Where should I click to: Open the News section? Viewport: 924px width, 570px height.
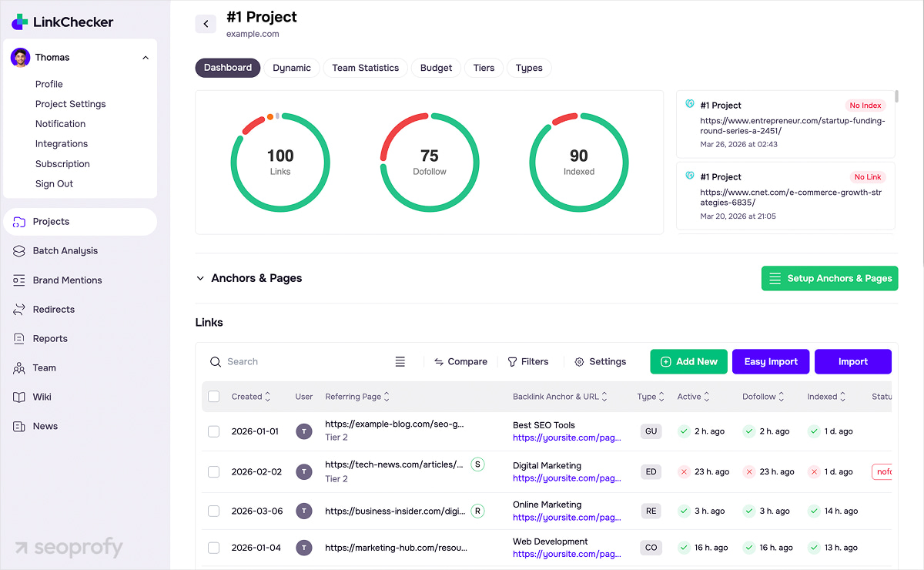pyautogui.click(x=44, y=426)
